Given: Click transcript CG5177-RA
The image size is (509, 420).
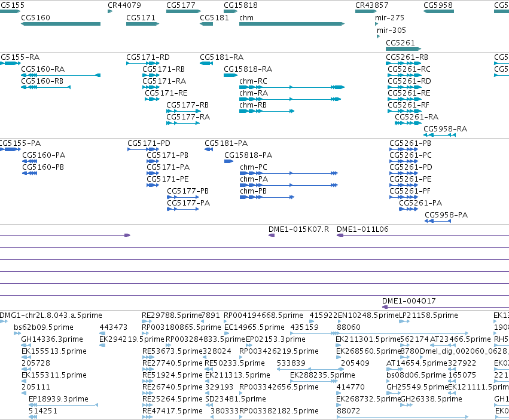Looking at the screenshot, I should pyautogui.click(x=183, y=123).
